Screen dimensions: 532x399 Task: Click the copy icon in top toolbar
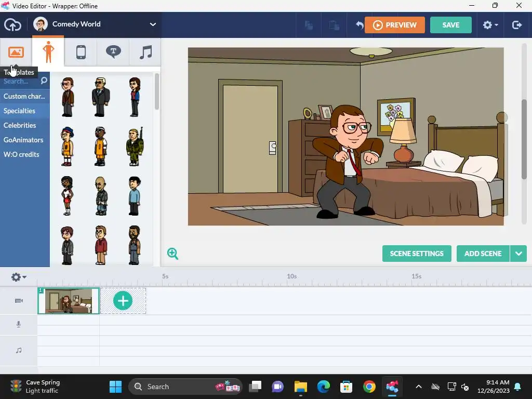(x=309, y=25)
